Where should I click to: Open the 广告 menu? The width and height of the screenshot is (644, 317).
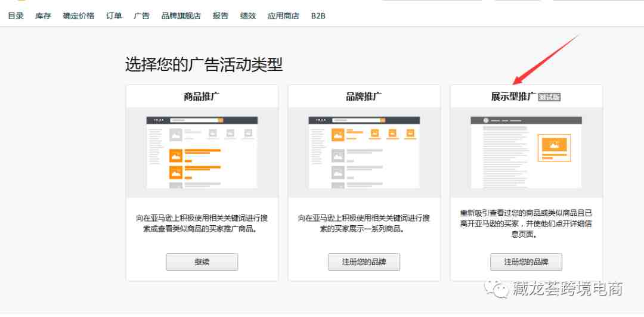(x=142, y=16)
